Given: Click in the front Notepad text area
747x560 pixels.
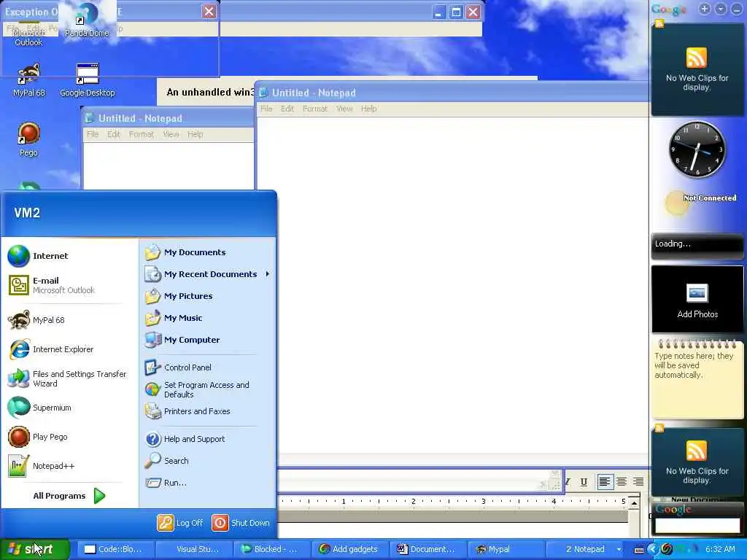Looking at the screenshot, I should [452, 286].
